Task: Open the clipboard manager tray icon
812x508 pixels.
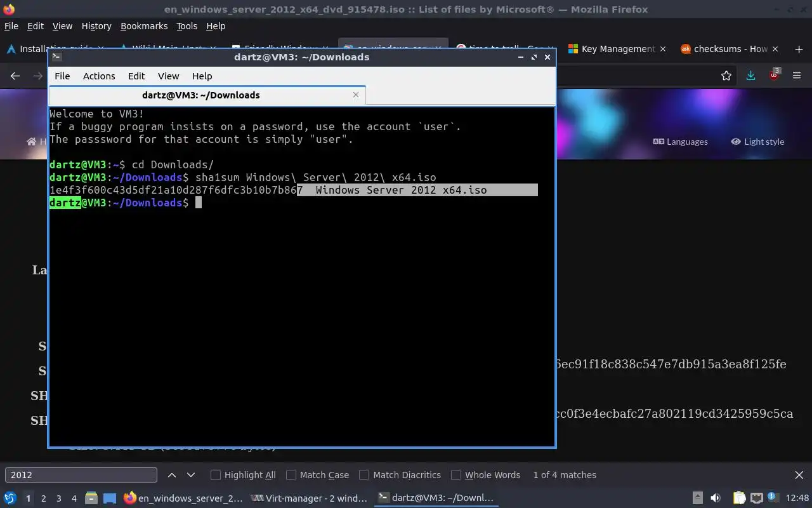Action: (739, 498)
